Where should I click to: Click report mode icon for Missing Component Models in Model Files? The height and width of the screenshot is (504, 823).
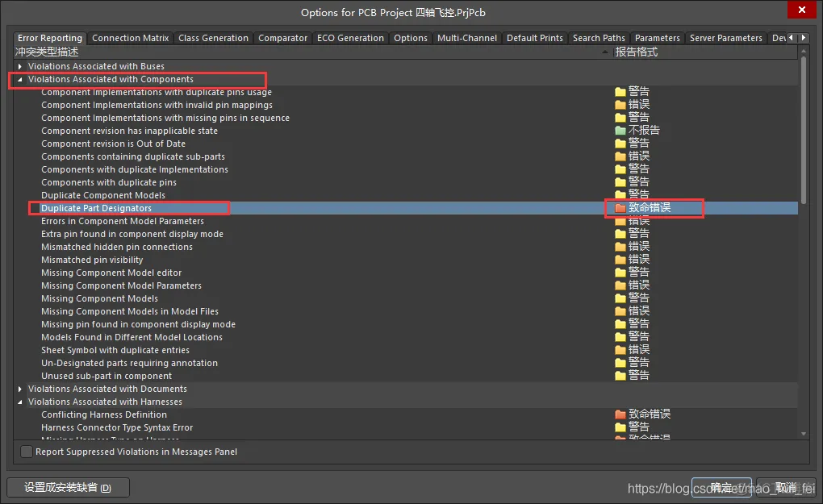(x=620, y=311)
